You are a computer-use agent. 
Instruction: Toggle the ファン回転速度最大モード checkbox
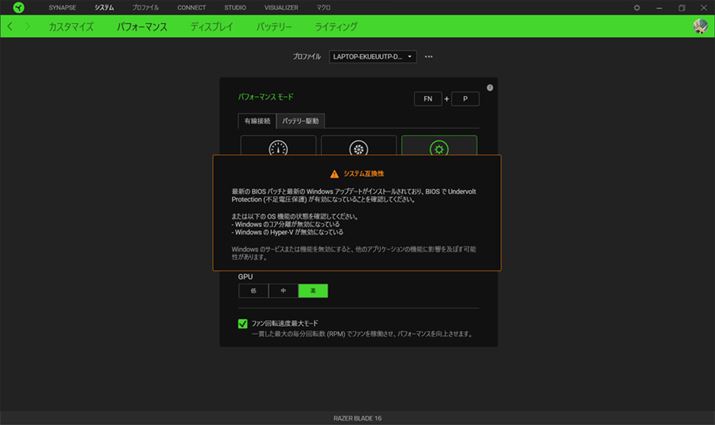coord(243,324)
